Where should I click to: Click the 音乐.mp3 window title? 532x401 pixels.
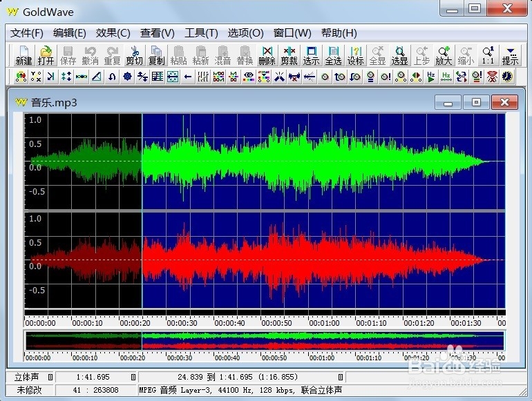[54, 102]
